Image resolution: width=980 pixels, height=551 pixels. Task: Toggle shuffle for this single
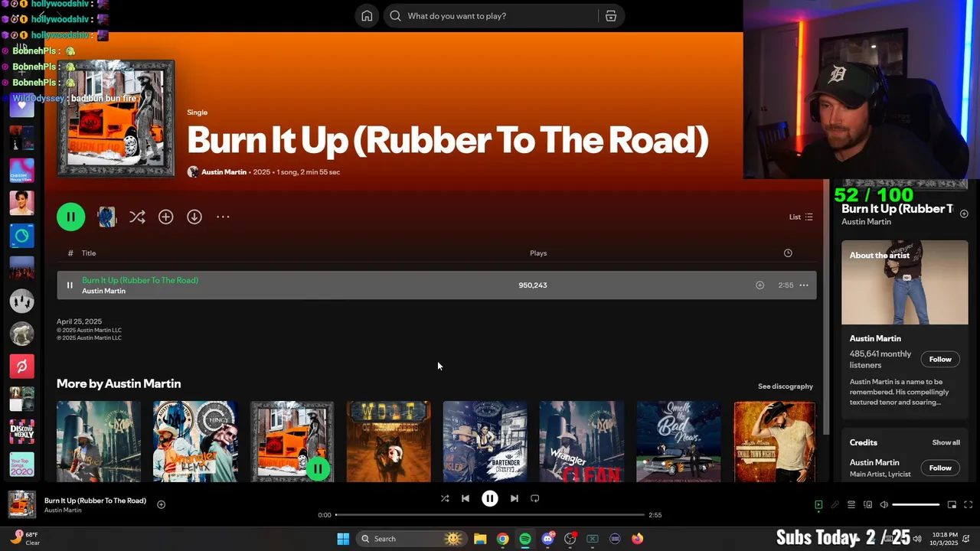pos(137,217)
